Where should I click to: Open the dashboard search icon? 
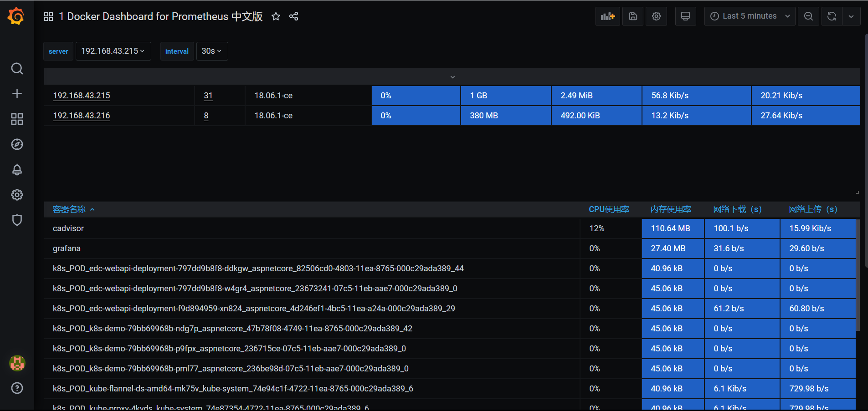(x=17, y=69)
